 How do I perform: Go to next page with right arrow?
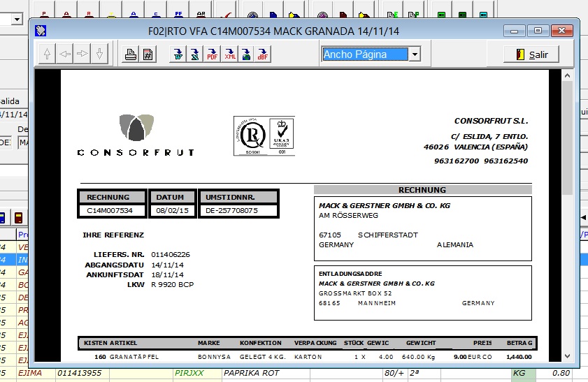(83, 54)
